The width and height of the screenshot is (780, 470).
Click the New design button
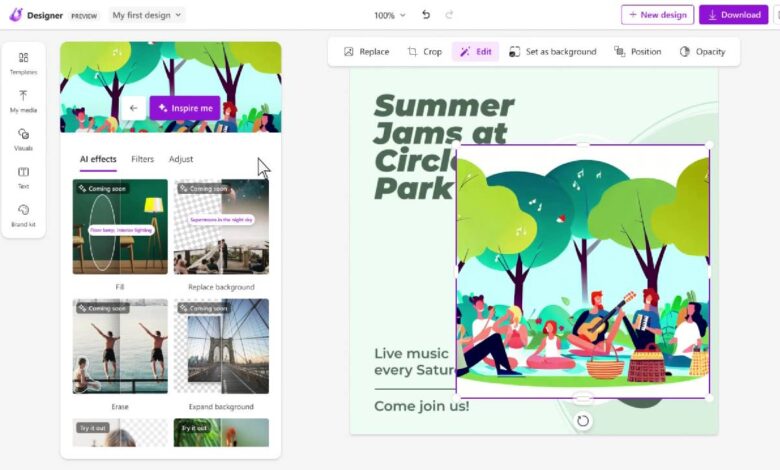[657, 15]
